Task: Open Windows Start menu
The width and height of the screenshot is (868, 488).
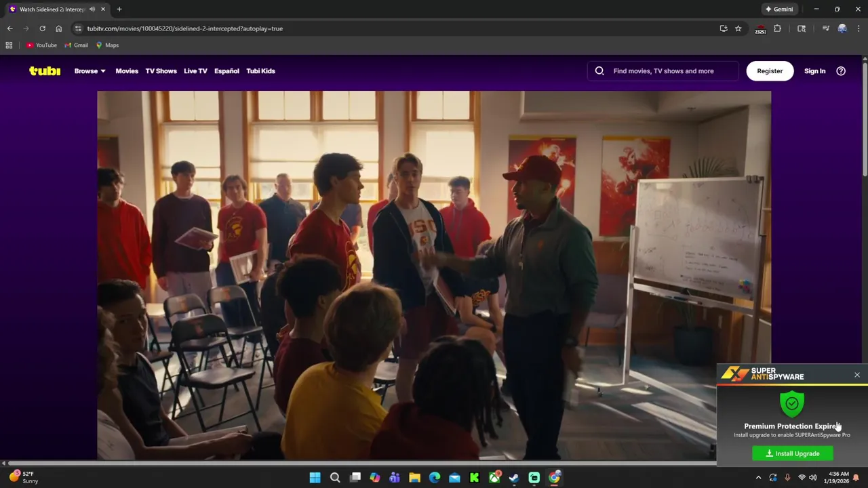Action: coord(315,478)
